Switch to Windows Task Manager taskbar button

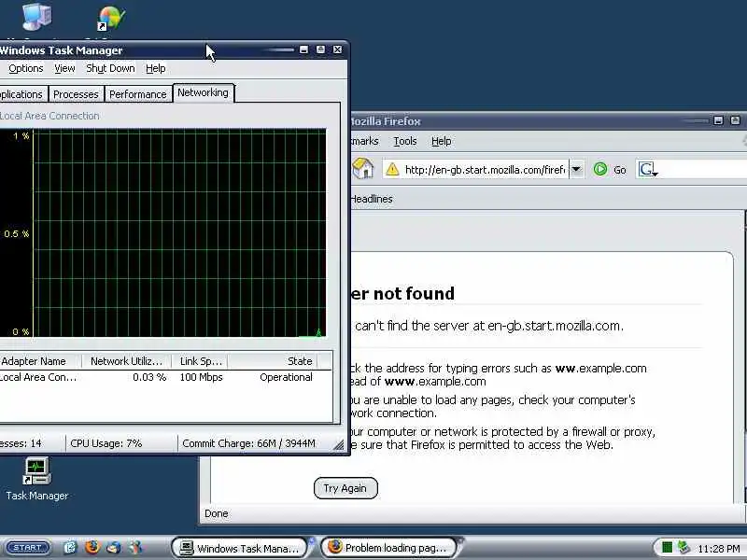tap(240, 548)
